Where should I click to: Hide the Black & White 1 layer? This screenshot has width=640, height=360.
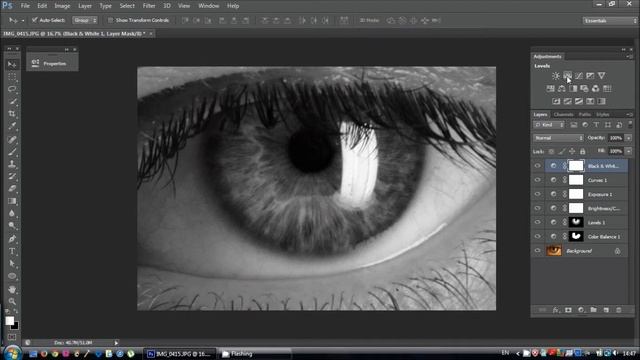[x=538, y=166]
